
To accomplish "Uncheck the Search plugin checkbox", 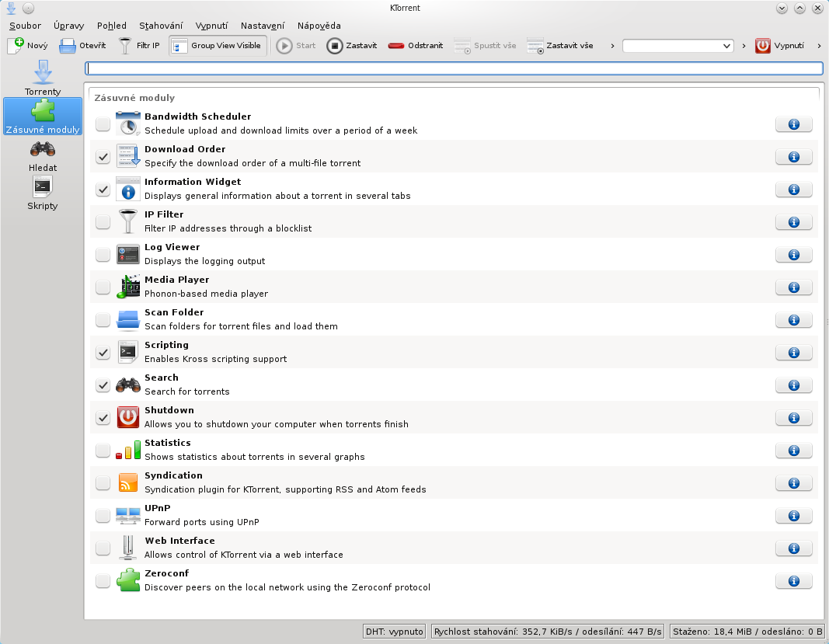I will 103,385.
